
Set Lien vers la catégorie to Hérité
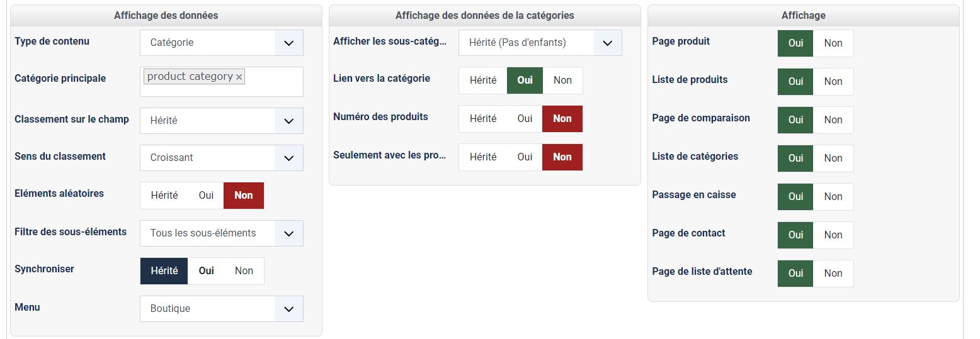click(483, 81)
